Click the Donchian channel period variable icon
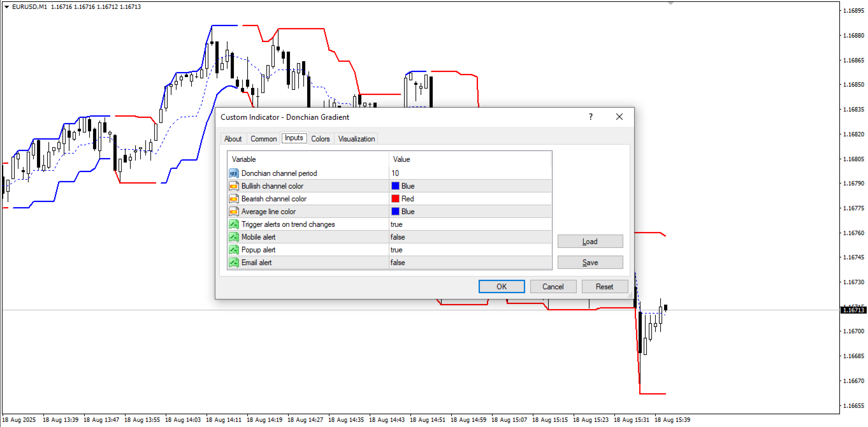The width and height of the screenshot is (868, 427). (233, 173)
